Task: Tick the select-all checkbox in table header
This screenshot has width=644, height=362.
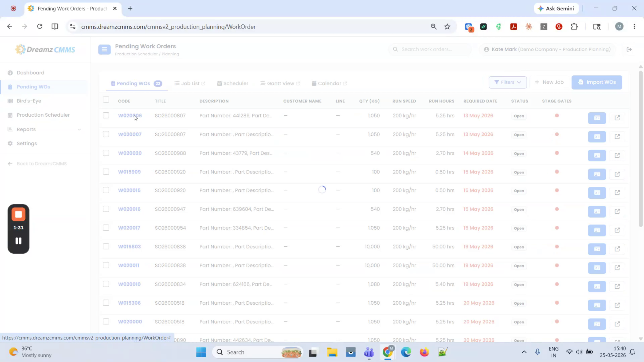Action: click(x=106, y=100)
